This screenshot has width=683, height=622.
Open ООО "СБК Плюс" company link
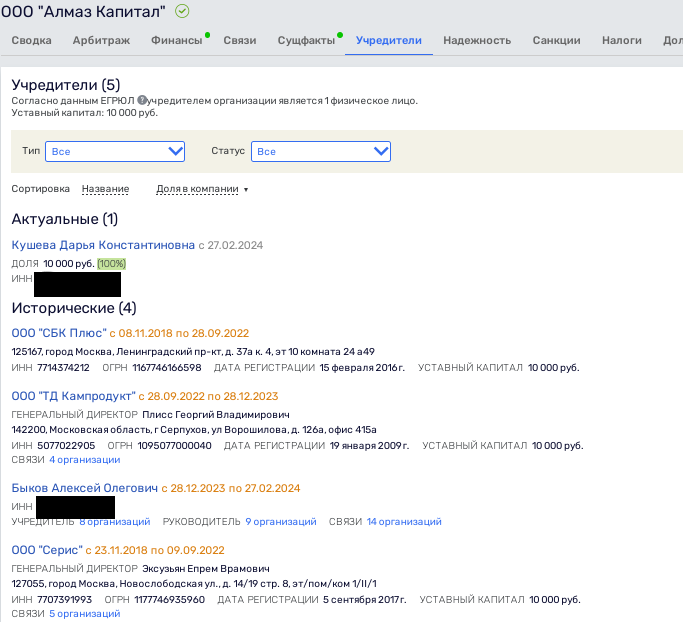pos(59,333)
